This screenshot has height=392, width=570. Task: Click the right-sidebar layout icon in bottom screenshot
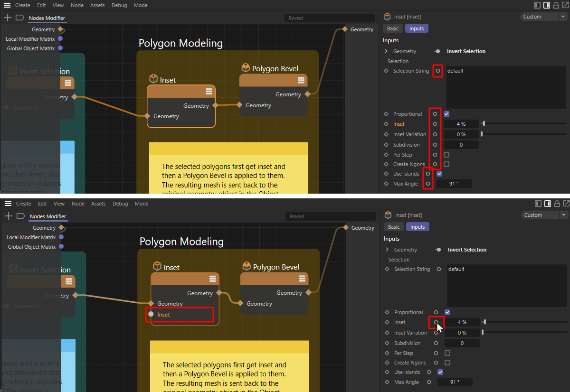click(x=548, y=204)
